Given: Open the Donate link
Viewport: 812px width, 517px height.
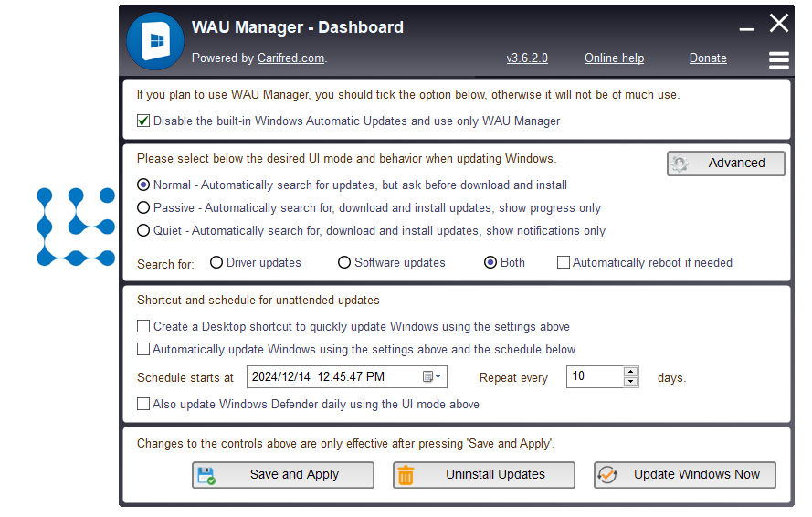Looking at the screenshot, I should coord(708,58).
